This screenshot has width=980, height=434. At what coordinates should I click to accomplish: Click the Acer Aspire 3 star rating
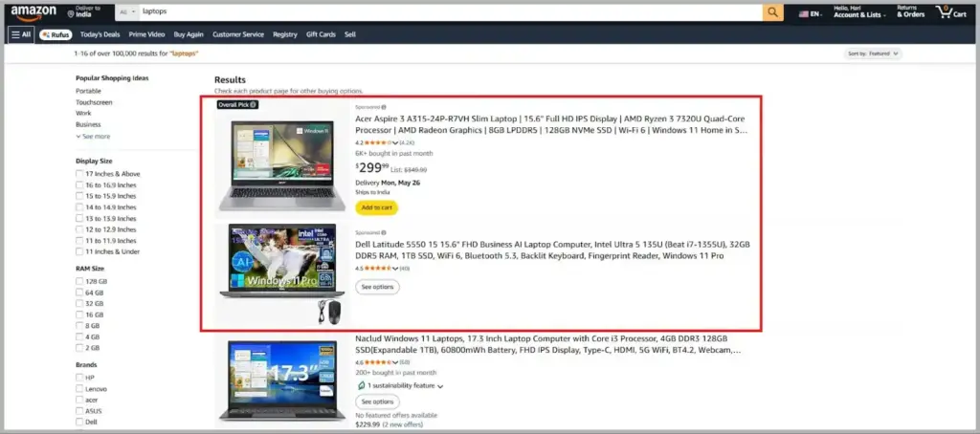(378, 142)
